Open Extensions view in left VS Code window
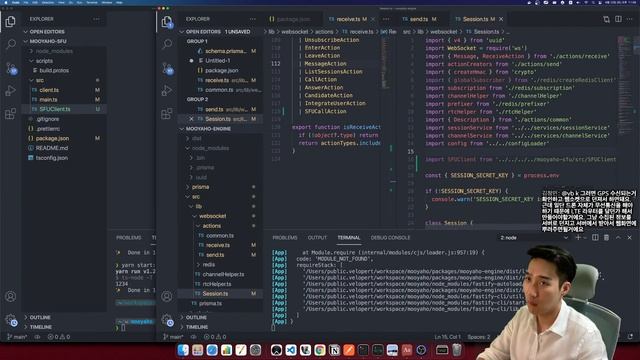 coord(11,113)
